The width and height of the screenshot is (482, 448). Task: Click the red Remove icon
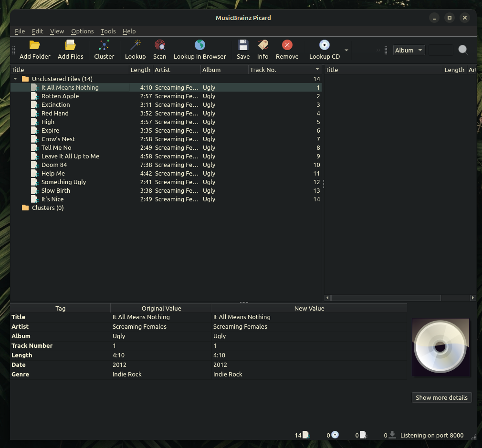[x=287, y=45]
